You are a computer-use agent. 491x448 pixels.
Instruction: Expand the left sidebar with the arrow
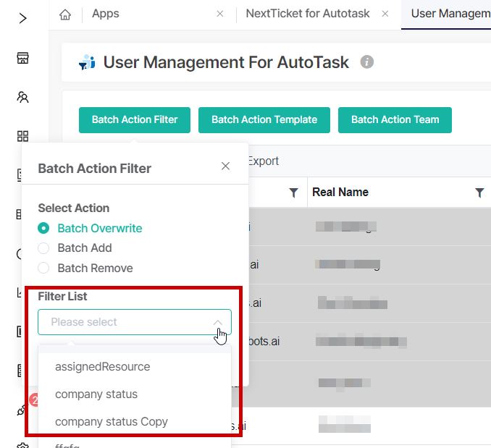point(23,18)
